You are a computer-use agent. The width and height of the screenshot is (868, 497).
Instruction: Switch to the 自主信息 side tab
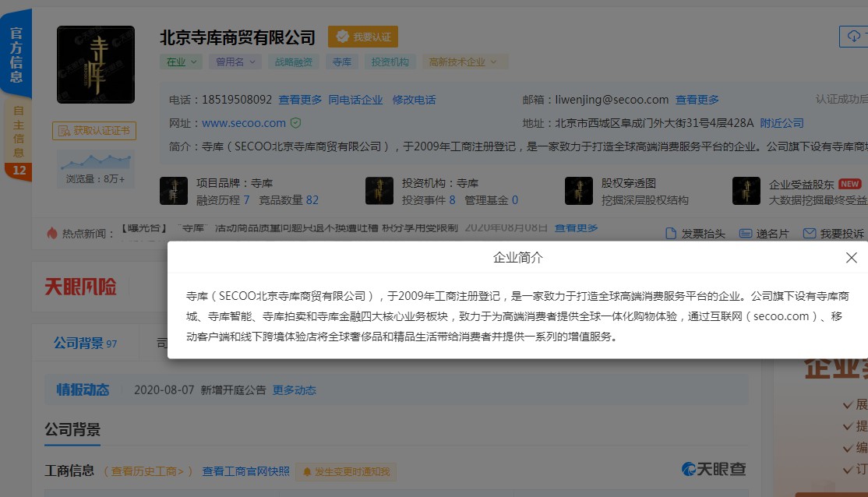[18, 132]
